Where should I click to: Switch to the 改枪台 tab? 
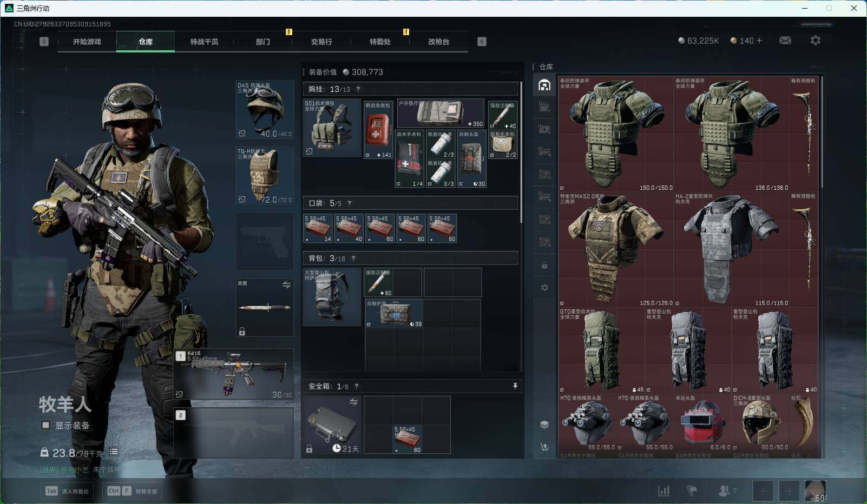click(x=438, y=42)
